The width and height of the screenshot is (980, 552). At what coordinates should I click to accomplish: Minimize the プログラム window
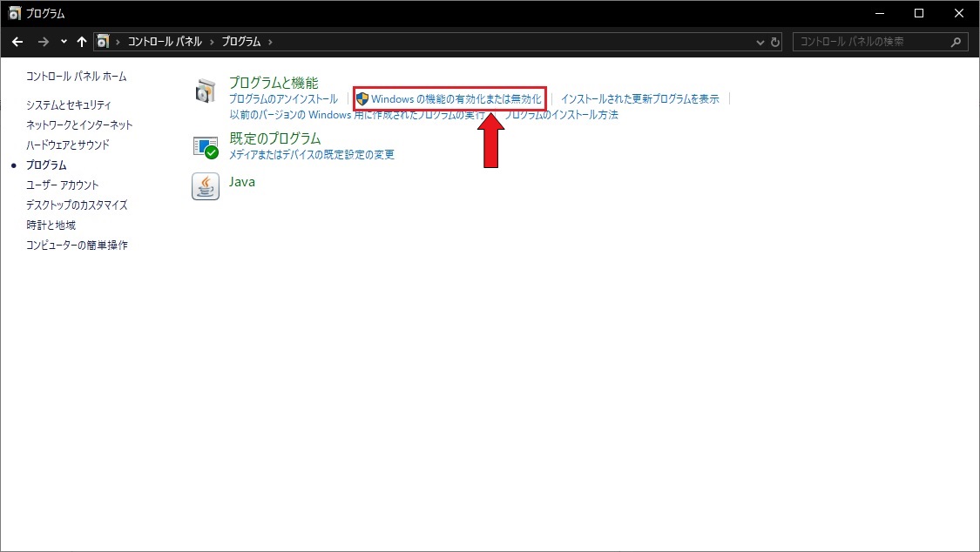pyautogui.click(x=880, y=13)
